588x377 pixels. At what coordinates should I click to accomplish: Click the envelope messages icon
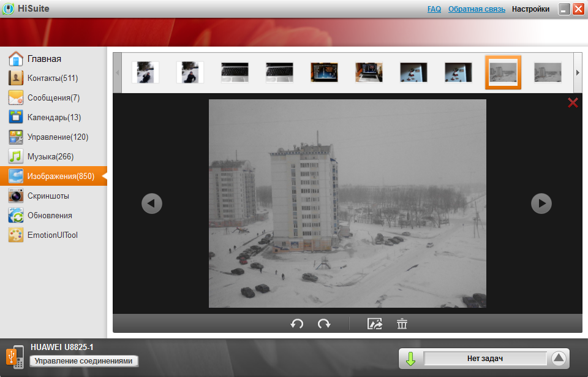[x=16, y=97]
